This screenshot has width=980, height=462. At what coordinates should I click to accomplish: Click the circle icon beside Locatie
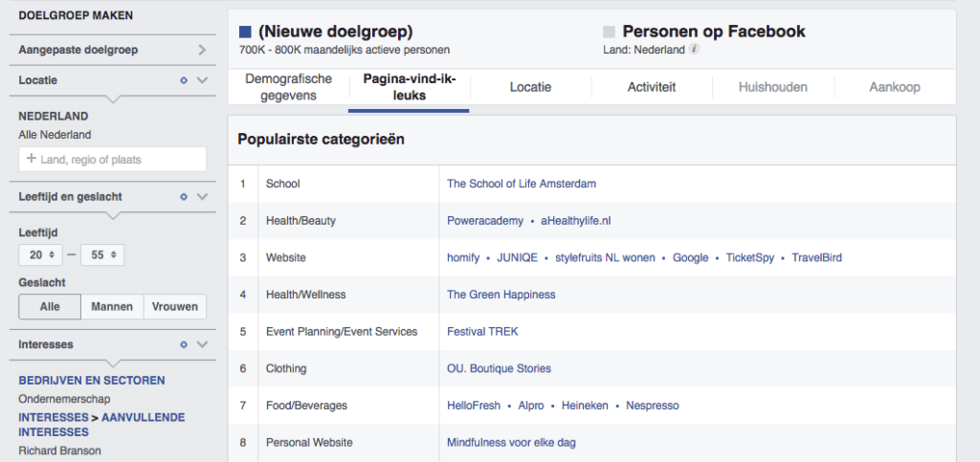click(184, 80)
